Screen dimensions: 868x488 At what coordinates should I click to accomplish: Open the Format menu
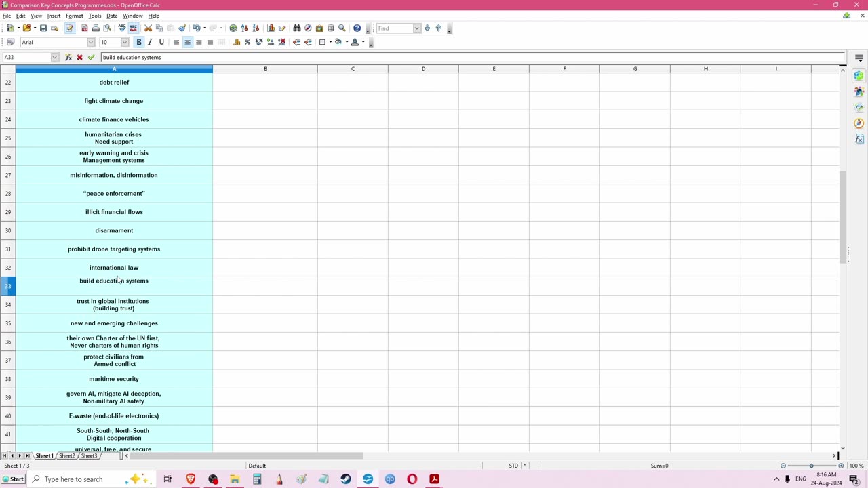pos(75,16)
